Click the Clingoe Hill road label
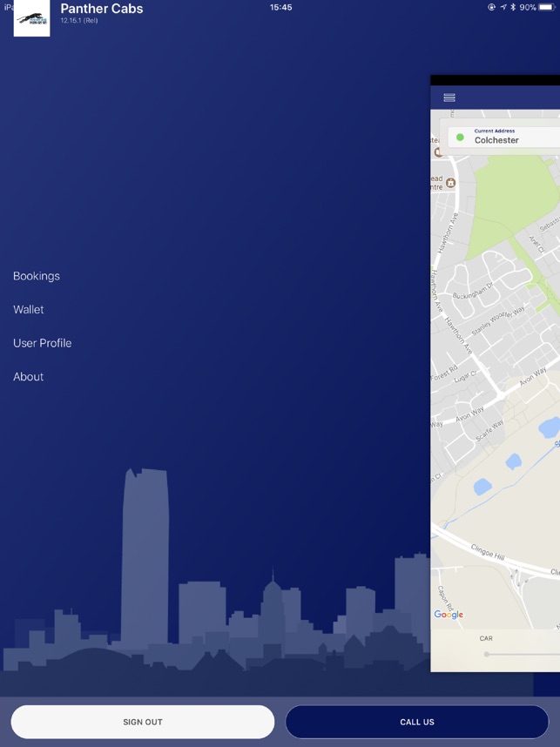Image resolution: width=560 pixels, height=747 pixels. click(x=488, y=552)
